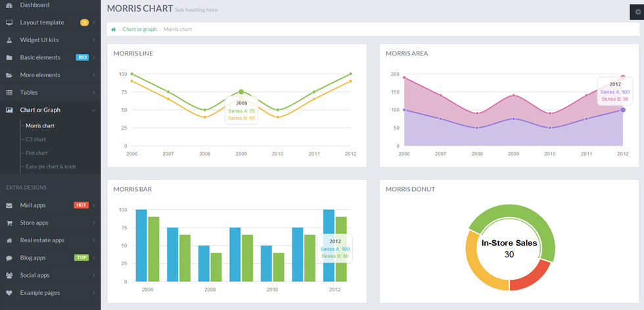Open Easy pie chart & knob page
644x310 pixels.
(x=51, y=167)
